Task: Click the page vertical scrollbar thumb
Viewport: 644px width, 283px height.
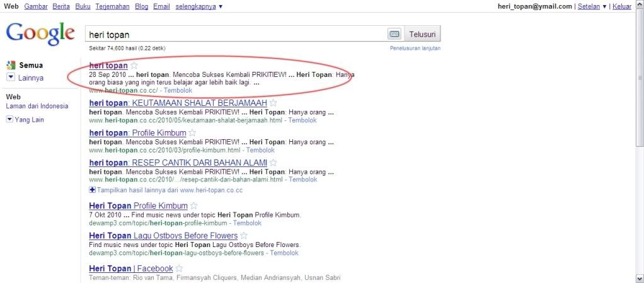Action: point(640,78)
